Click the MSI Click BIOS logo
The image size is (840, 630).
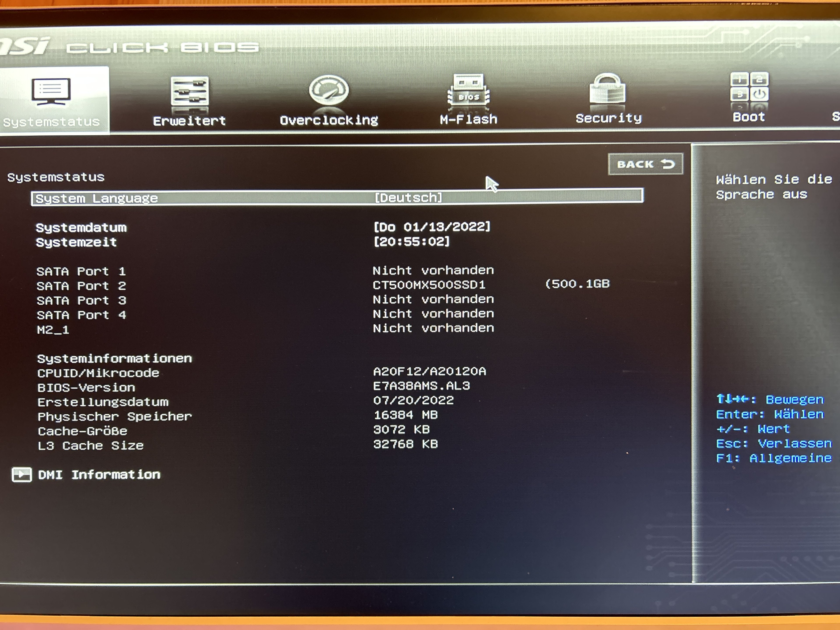tap(129, 47)
